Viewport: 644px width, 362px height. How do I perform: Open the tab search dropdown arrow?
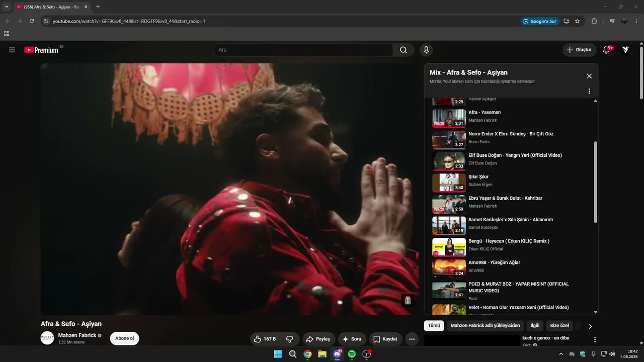(7, 7)
